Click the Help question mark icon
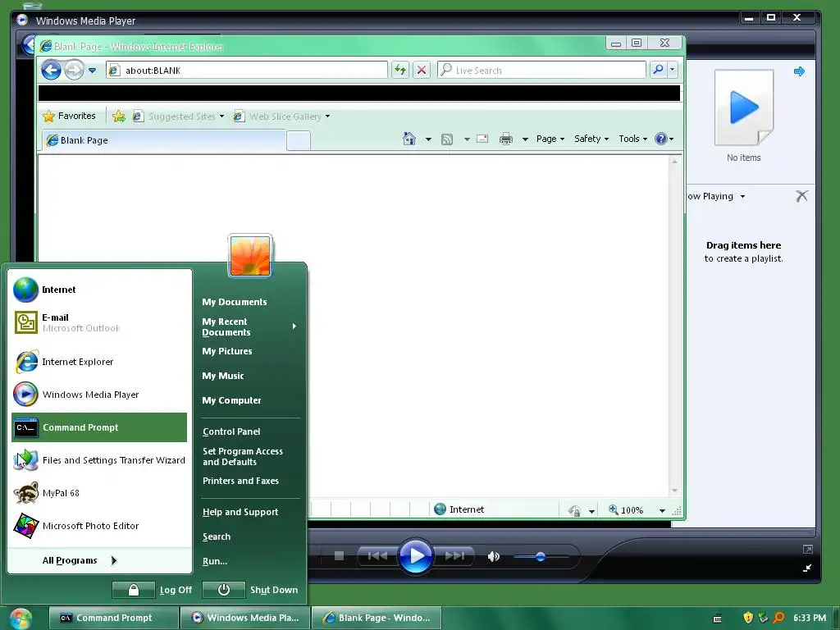The height and width of the screenshot is (630, 840). (661, 139)
